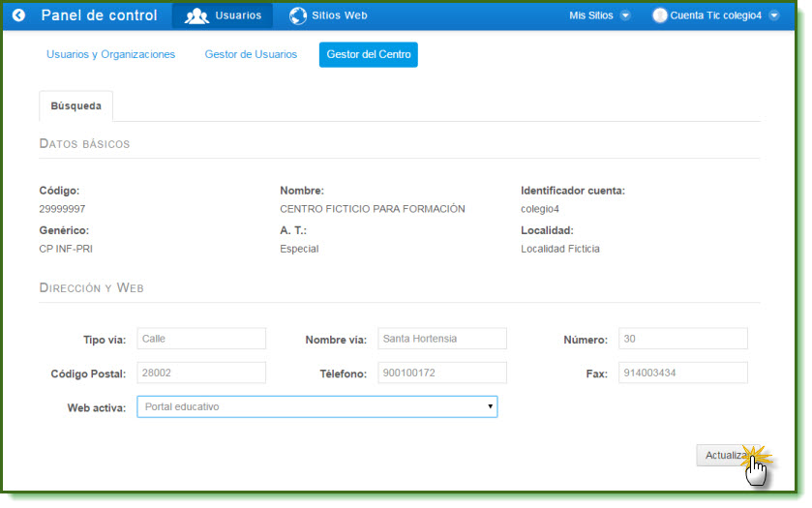Expand the Mis Sitios dropdown arrow
The width and height of the screenshot is (812, 508).
pyautogui.click(x=624, y=15)
